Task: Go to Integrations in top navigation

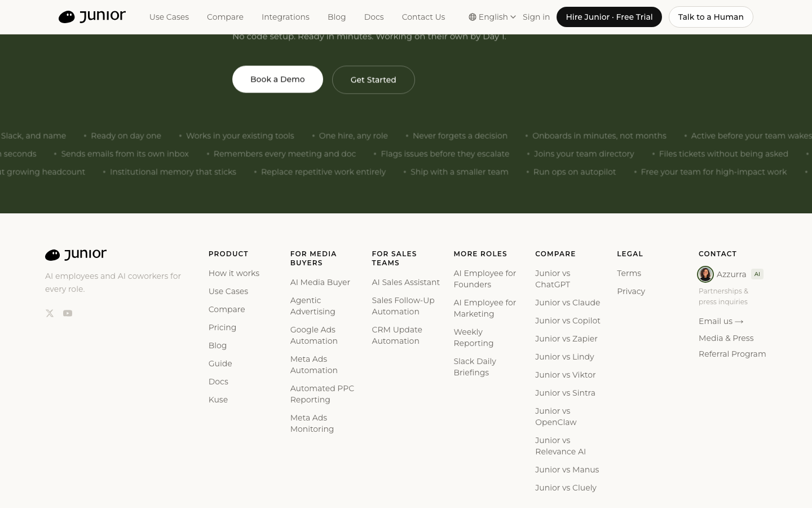Action: pos(285,17)
